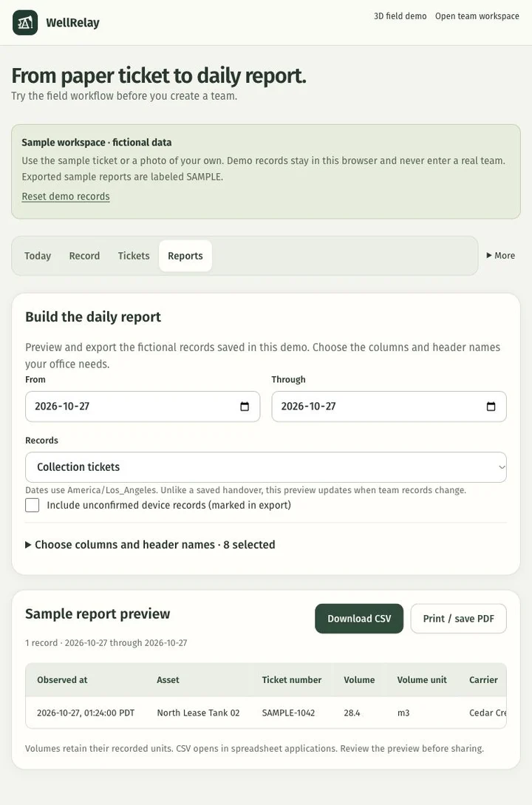The height and width of the screenshot is (805, 532).
Task: Click the '1 record' summary text
Action: [x=41, y=643]
